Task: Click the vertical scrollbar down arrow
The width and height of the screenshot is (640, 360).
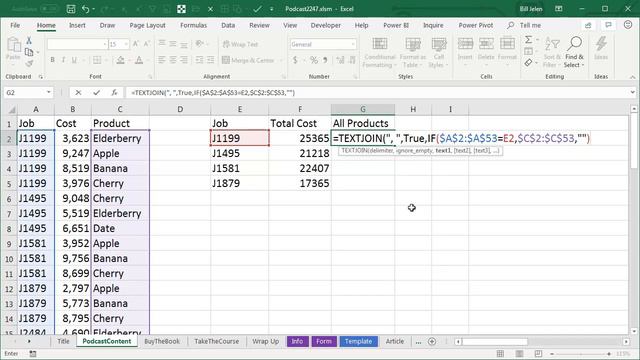Action: click(x=634, y=331)
